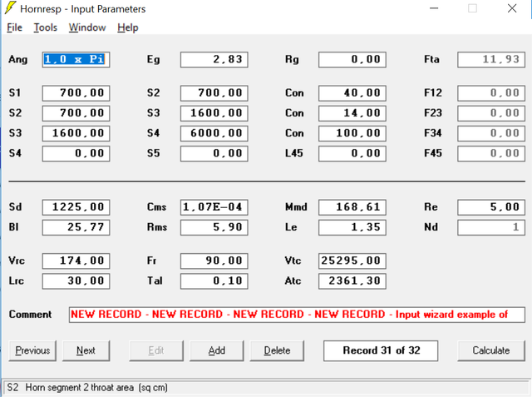Click the Hornresp lightning bolt title icon
This screenshot has width=532, height=397.
tap(10, 8)
